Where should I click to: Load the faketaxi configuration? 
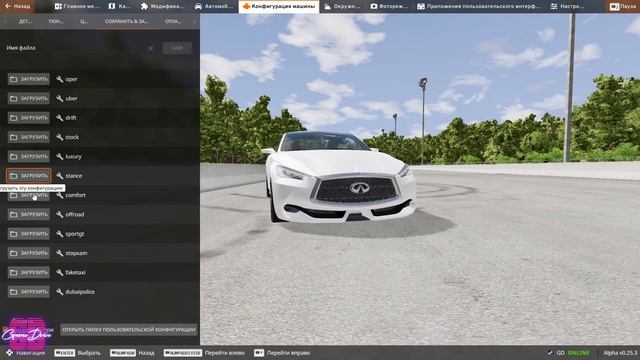click(29, 272)
